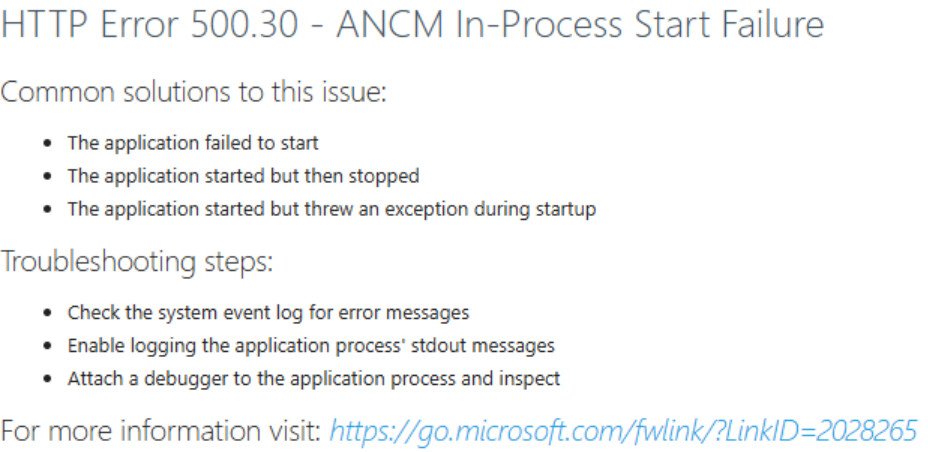Select the 'Common solutions to this issue' heading
Screen dimensions: 928x452
(x=194, y=92)
